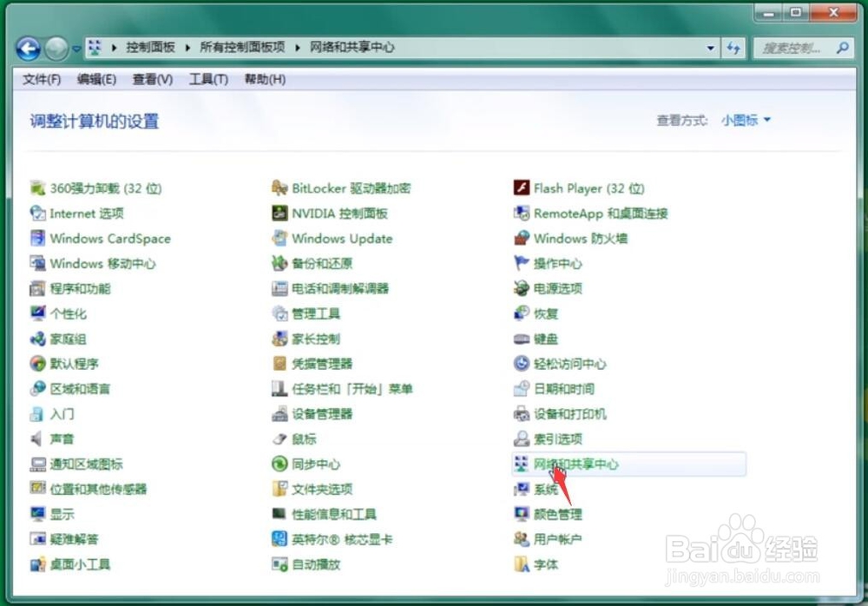Expand the arrow after 控制面板 breadcrumb
The height and width of the screenshot is (606, 868).
(x=187, y=48)
